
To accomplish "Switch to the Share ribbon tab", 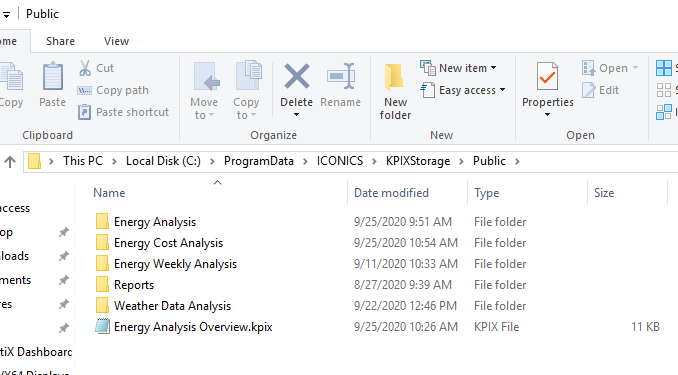I will coord(61,41).
